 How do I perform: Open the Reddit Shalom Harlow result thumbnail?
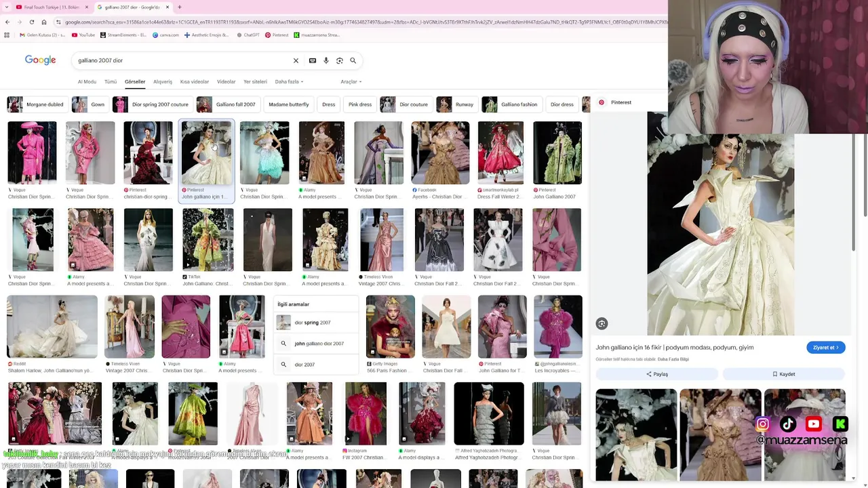pyautogui.click(x=52, y=327)
